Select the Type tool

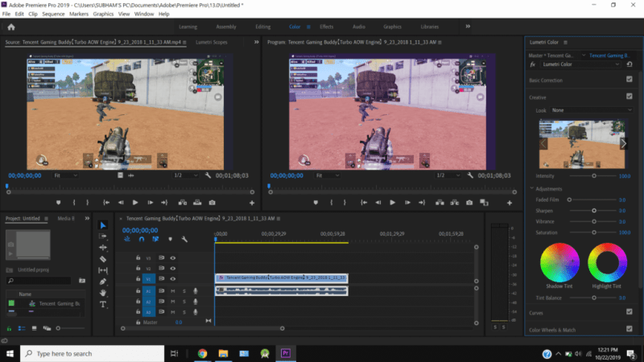(x=103, y=304)
